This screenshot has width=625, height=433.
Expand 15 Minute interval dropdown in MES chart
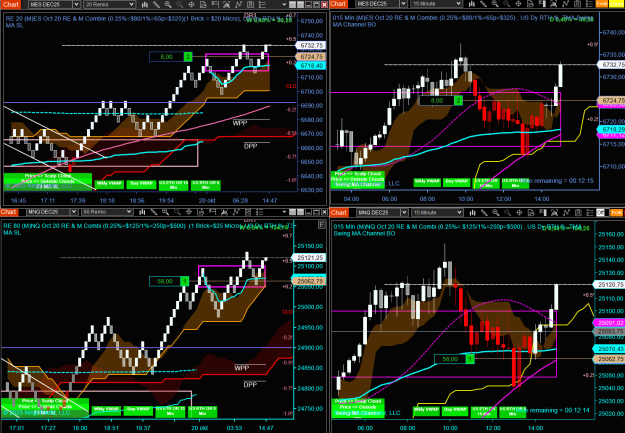(458, 4)
